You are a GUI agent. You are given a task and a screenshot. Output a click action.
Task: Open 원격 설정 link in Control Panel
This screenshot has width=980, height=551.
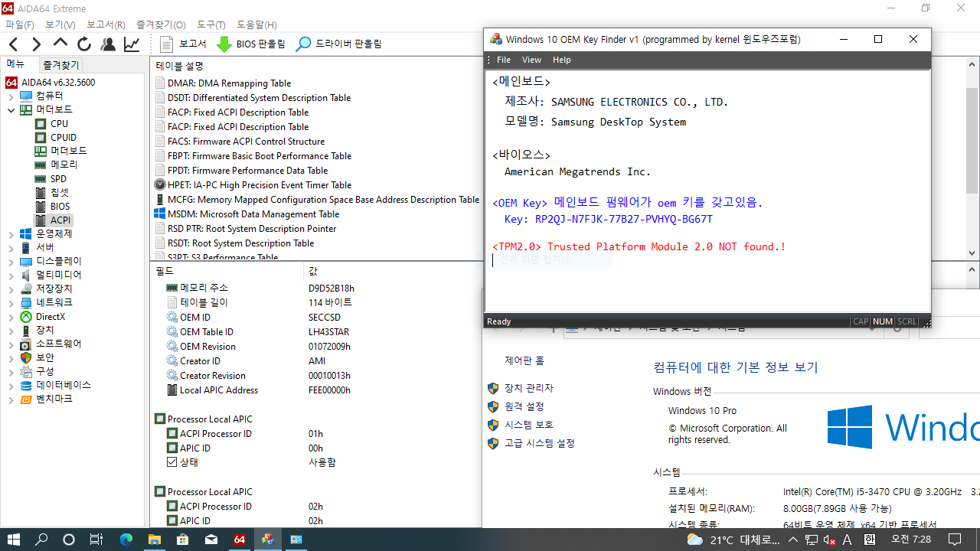[x=524, y=406]
